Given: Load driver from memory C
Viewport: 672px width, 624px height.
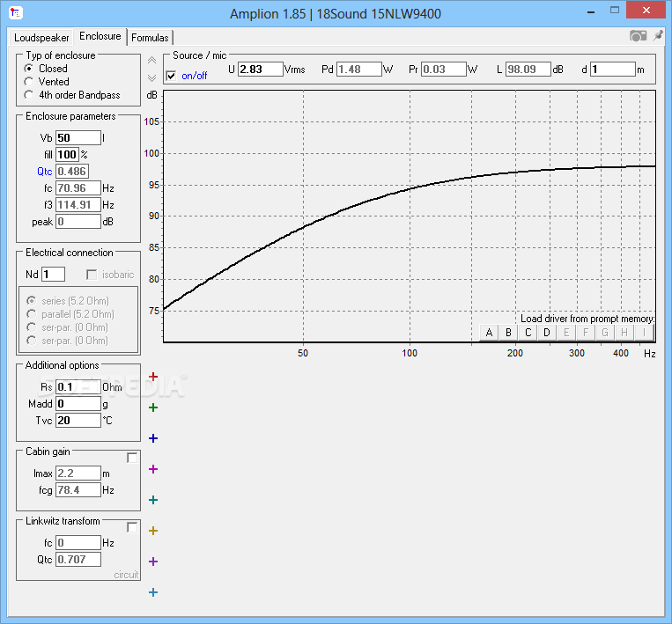Looking at the screenshot, I should (528, 333).
